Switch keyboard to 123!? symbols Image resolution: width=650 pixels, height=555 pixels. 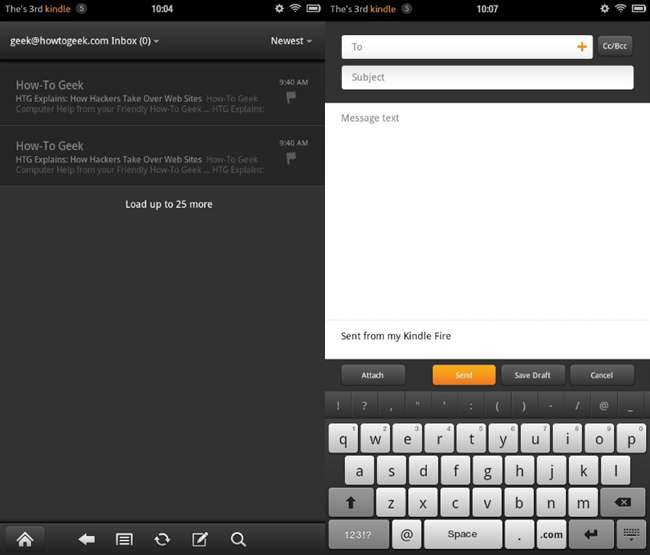tap(359, 534)
